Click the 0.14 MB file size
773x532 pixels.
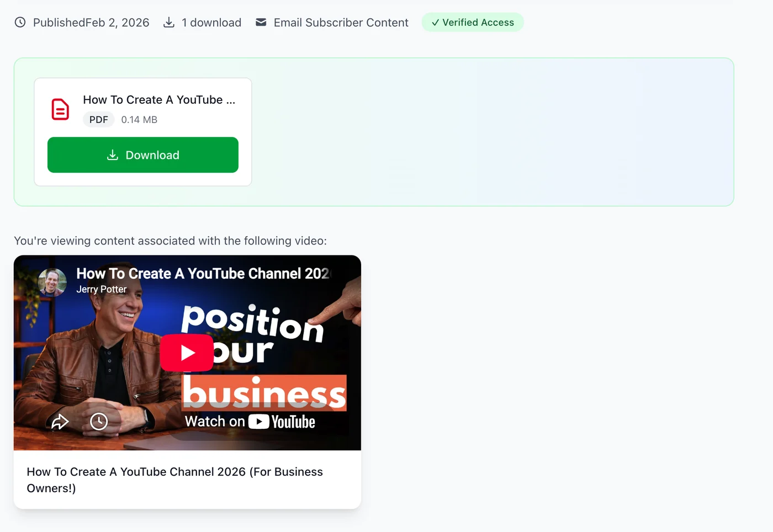139,120
